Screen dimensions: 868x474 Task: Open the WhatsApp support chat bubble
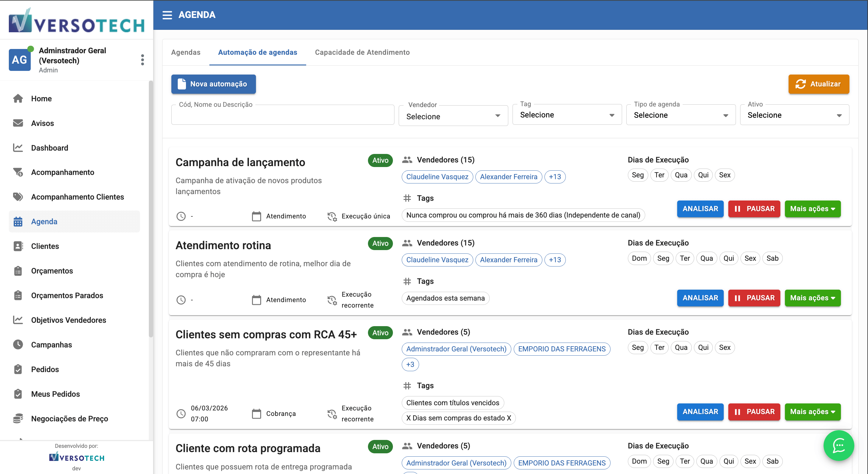click(x=839, y=445)
